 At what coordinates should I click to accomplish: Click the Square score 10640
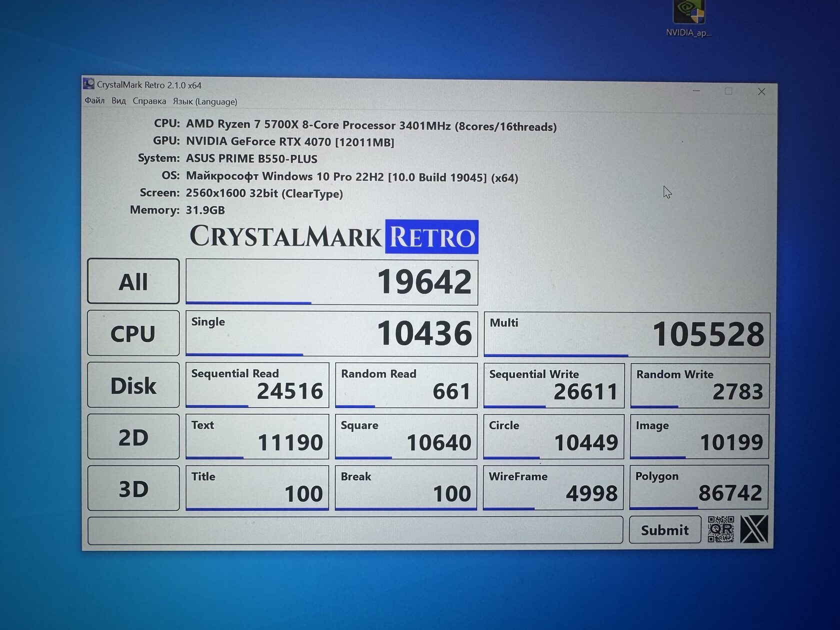(x=406, y=436)
